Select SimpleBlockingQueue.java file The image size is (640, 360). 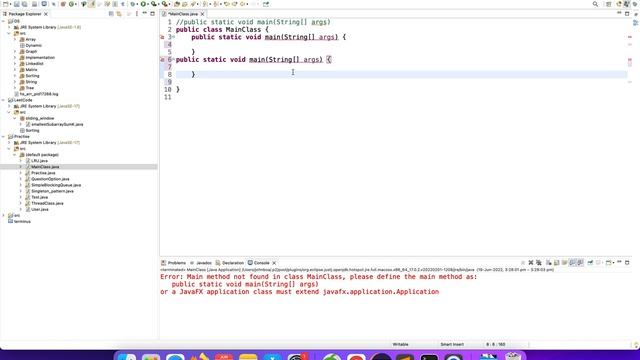[56, 185]
